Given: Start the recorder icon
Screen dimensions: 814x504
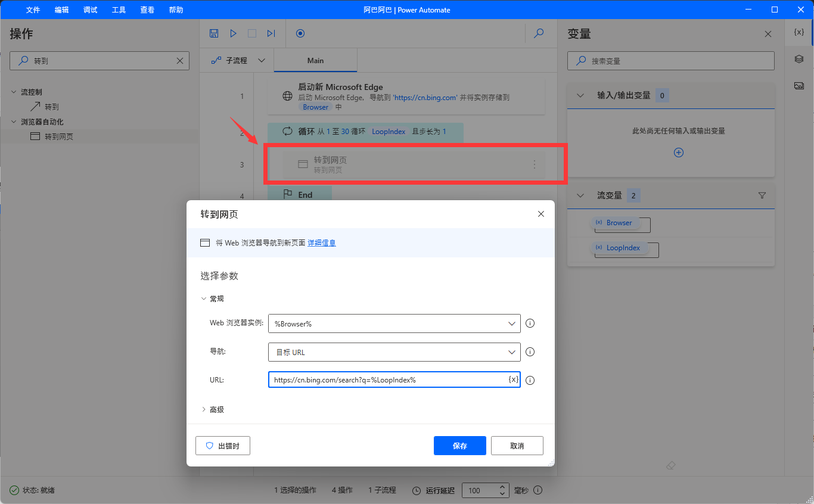Looking at the screenshot, I should point(300,33).
